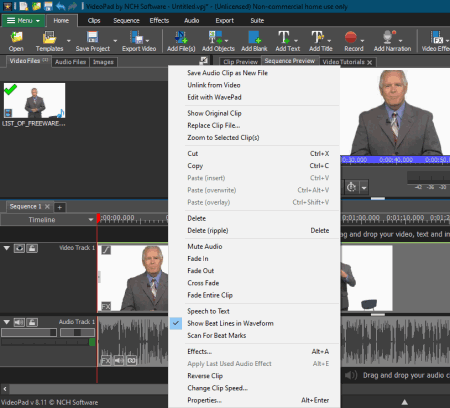The image size is (450, 408).
Task: Click the up triangle at bottom right
Action: point(404,402)
